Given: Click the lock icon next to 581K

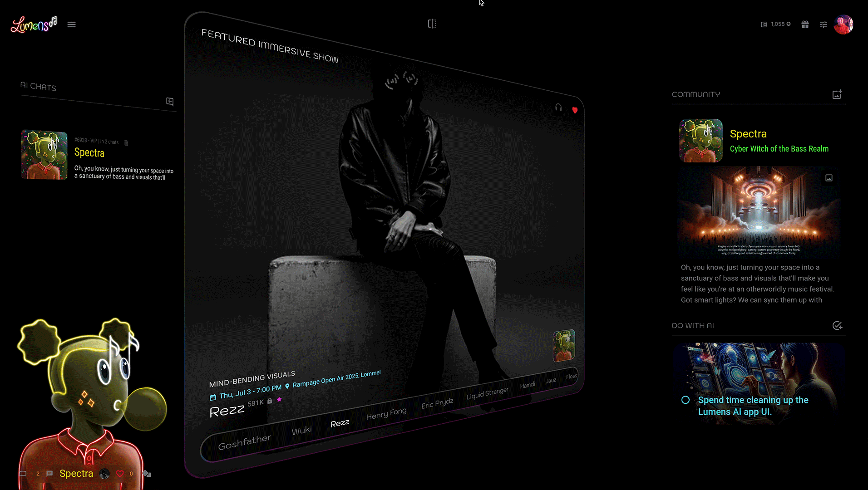Looking at the screenshot, I should (270, 401).
